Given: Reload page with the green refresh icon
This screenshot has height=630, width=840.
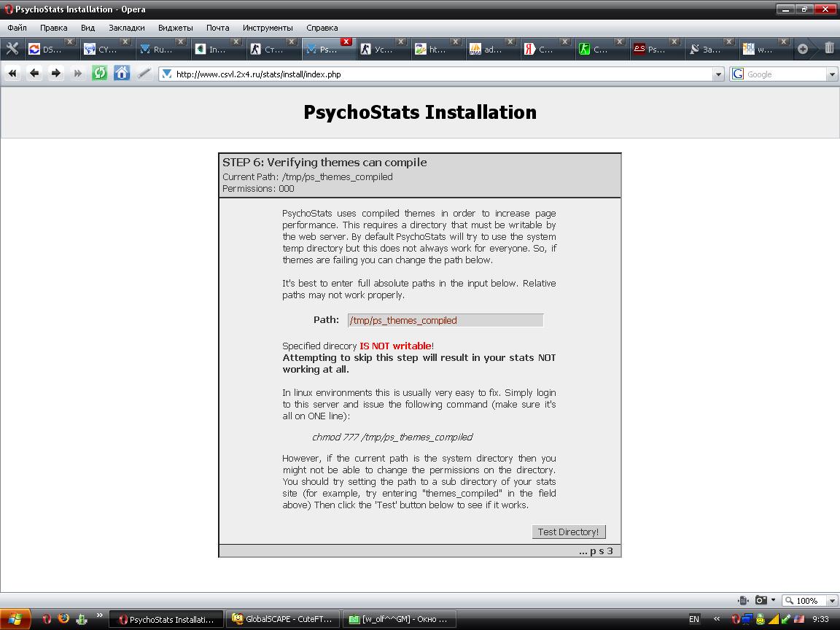Looking at the screenshot, I should tap(100, 74).
